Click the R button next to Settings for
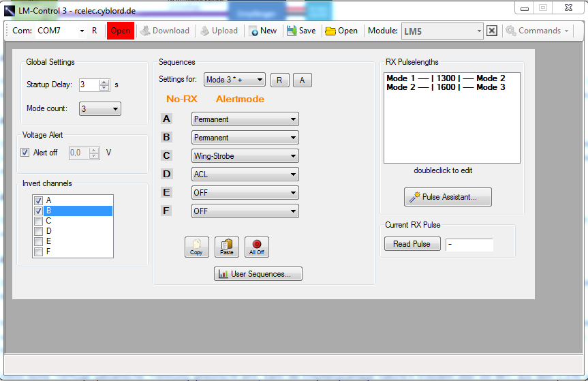 (279, 80)
